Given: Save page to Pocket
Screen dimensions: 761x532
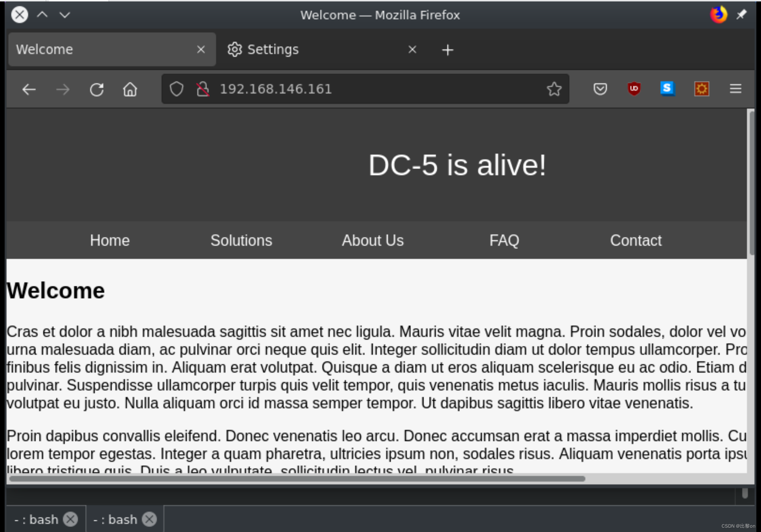Looking at the screenshot, I should 600,89.
